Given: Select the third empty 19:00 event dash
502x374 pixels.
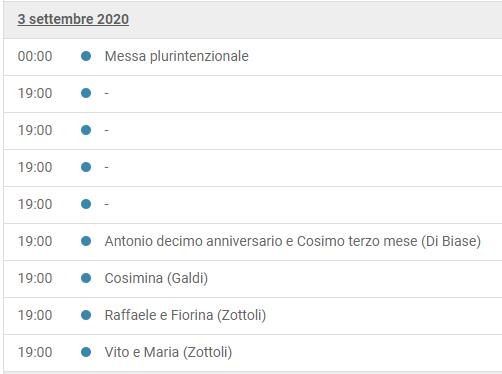Looking at the screenshot, I should pyautogui.click(x=107, y=167).
